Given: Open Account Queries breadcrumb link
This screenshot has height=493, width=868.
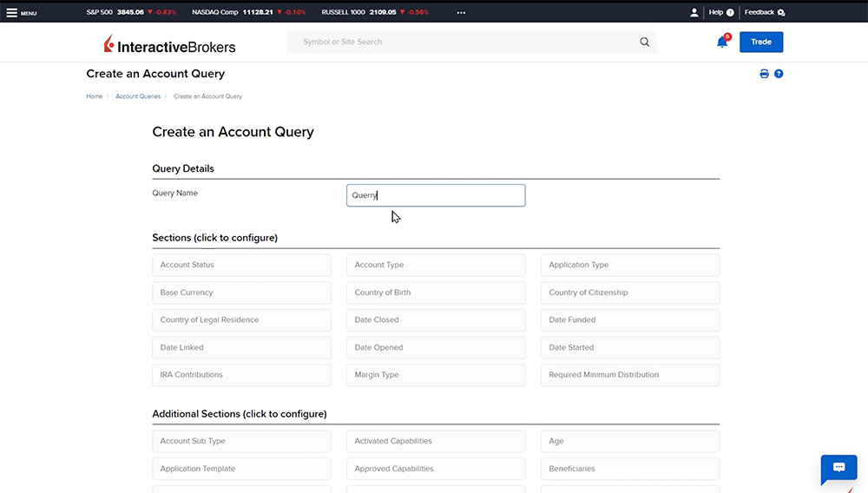Looking at the screenshot, I should tap(138, 96).
